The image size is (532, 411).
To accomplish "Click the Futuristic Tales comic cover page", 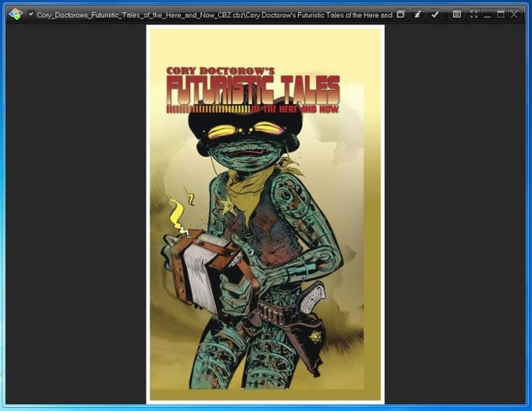I will point(265,215).
